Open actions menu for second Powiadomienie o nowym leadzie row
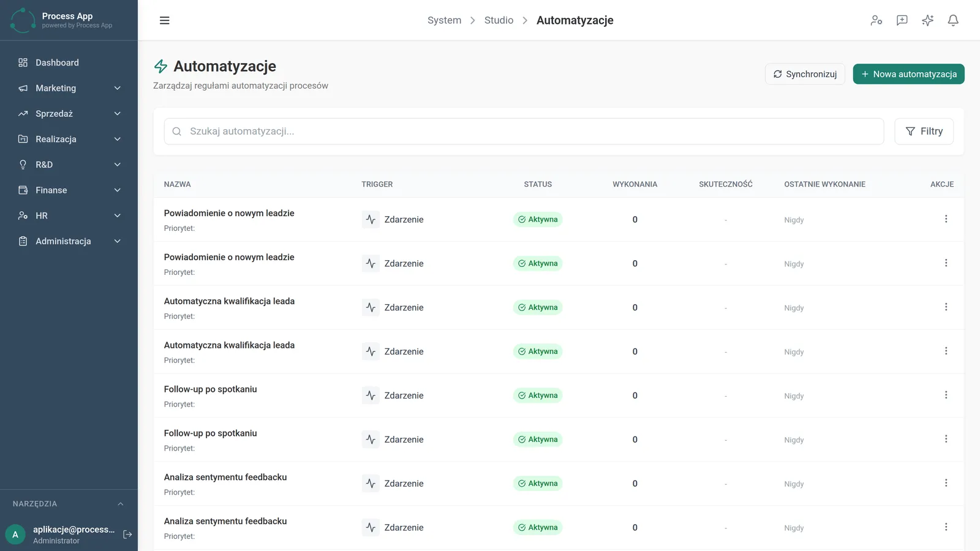 [x=946, y=263]
